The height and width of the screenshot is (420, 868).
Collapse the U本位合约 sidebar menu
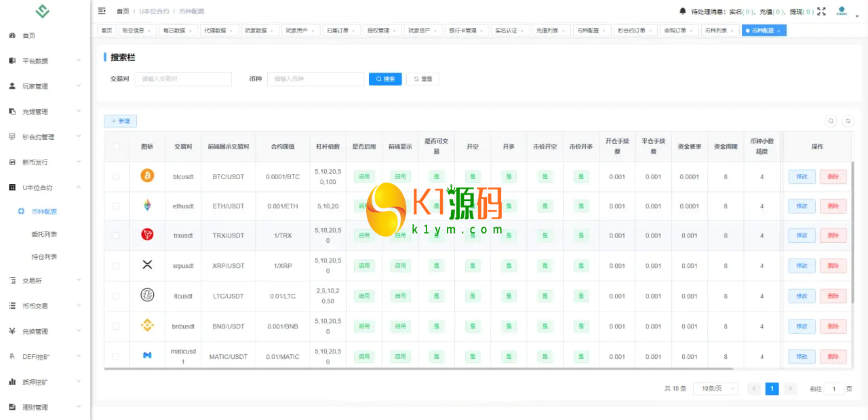point(44,187)
